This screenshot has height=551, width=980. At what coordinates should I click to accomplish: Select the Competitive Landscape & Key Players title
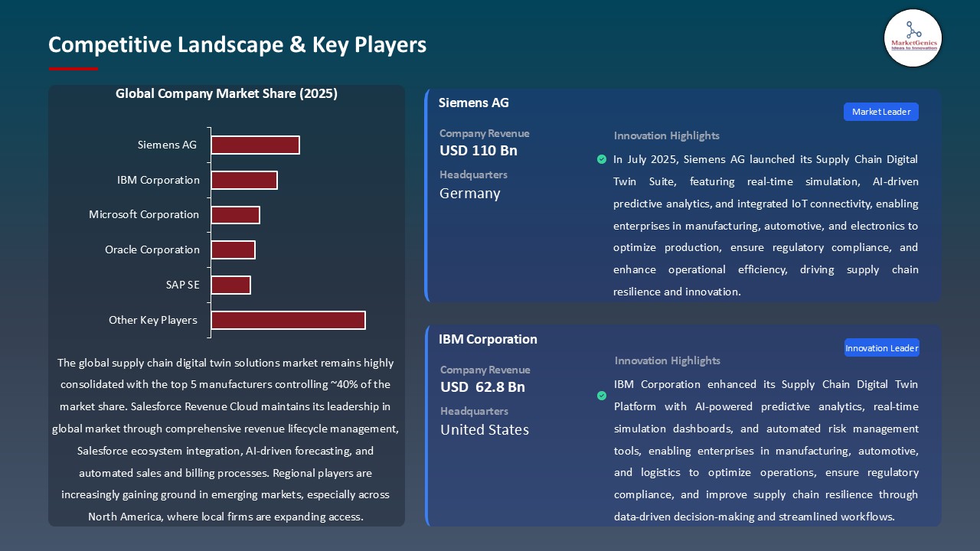click(237, 44)
